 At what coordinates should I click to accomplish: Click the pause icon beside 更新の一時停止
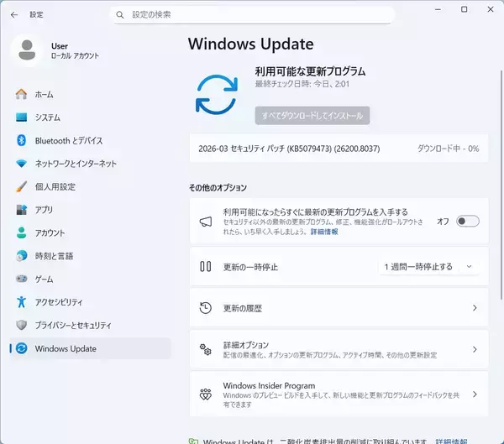(206, 267)
